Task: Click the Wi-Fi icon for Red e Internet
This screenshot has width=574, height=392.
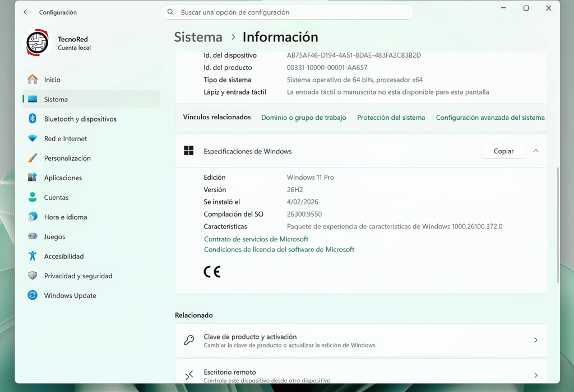Action: [33, 138]
